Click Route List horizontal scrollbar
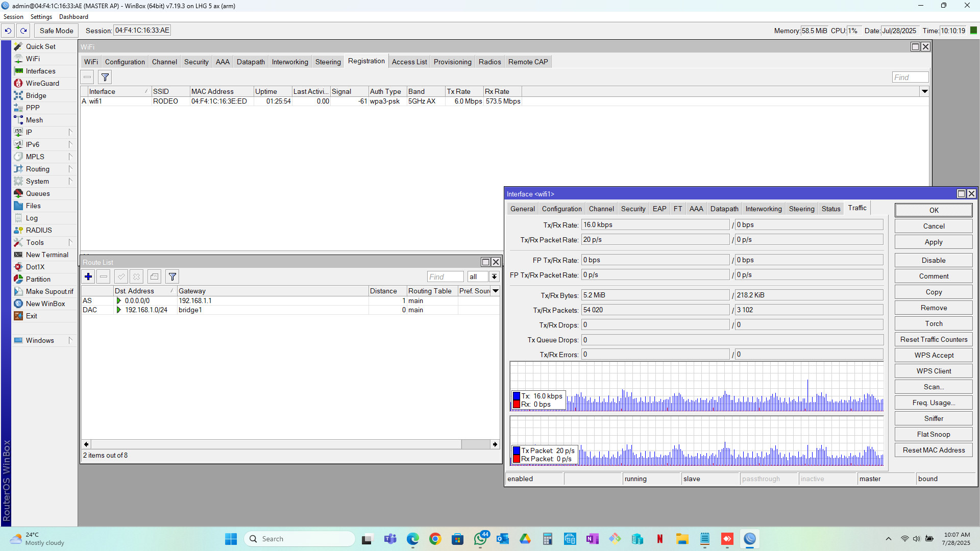 point(290,444)
